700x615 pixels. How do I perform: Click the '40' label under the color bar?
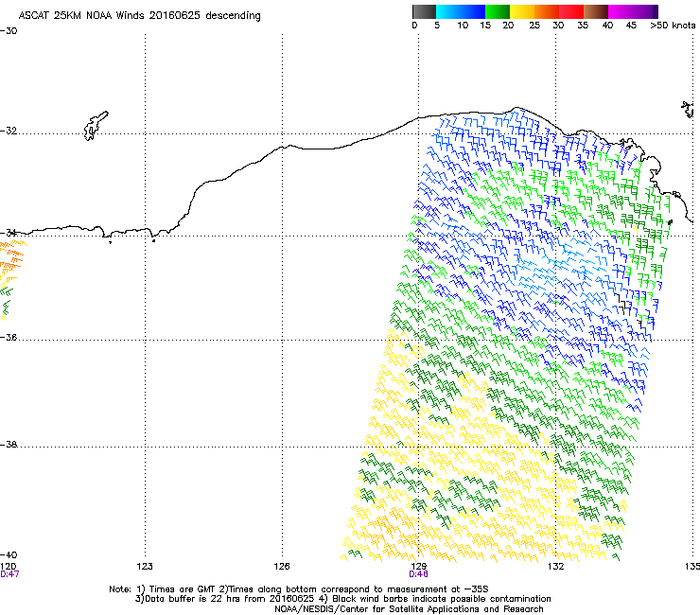(607, 26)
